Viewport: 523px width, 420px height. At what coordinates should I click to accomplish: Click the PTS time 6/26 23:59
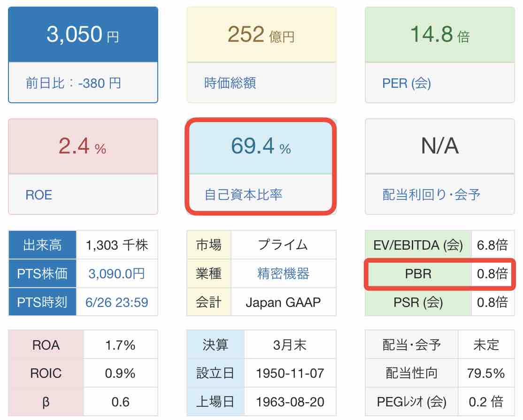(x=116, y=302)
